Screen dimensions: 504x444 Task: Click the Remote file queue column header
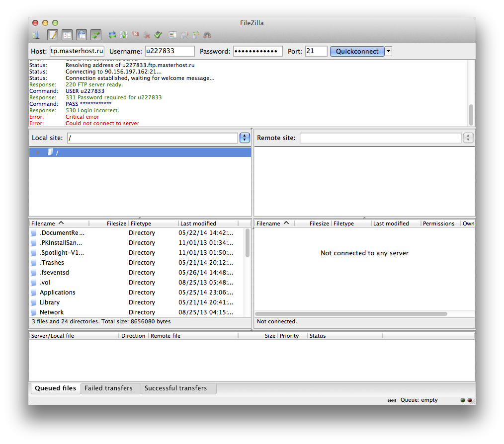pyautogui.click(x=193, y=336)
